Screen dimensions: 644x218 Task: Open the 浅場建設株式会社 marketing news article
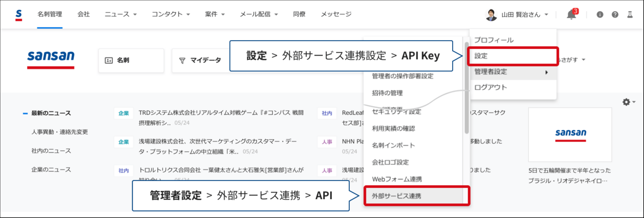(218, 146)
